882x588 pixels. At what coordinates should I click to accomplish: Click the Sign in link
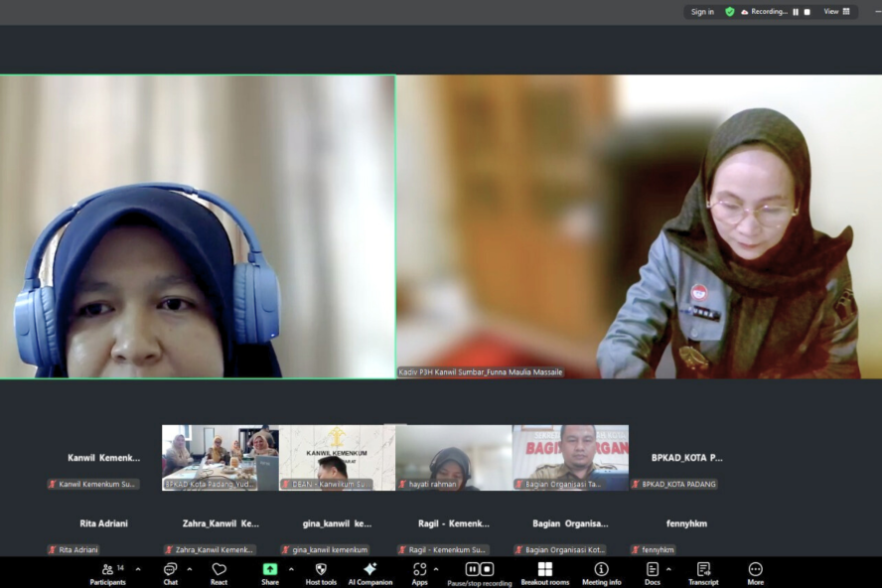coord(702,12)
